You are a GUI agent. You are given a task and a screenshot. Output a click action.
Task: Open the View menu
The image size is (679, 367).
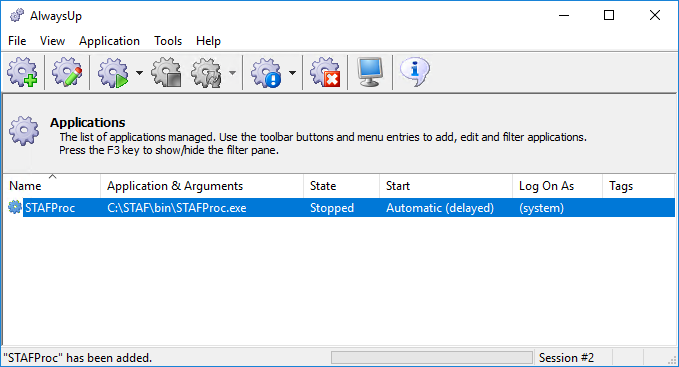tap(52, 41)
